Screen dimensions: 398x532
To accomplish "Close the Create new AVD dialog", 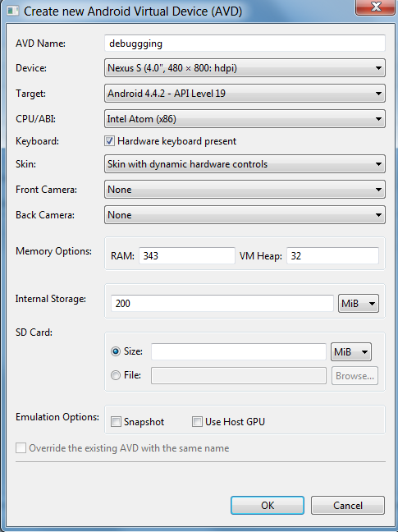I will [376, 7].
